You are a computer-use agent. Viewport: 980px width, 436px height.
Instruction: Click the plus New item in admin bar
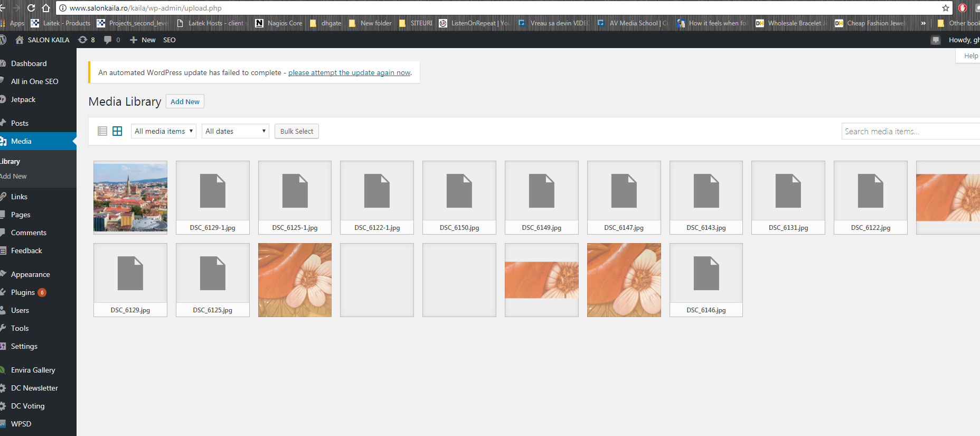pos(143,40)
